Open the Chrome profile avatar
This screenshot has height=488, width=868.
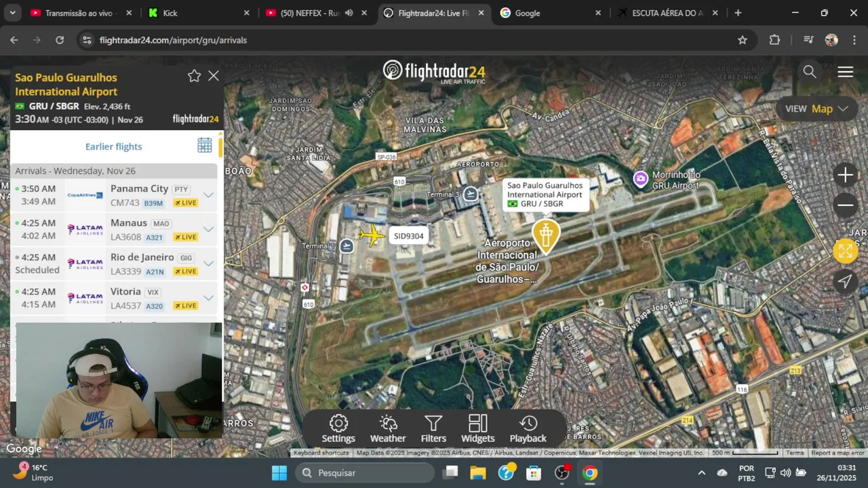(831, 40)
